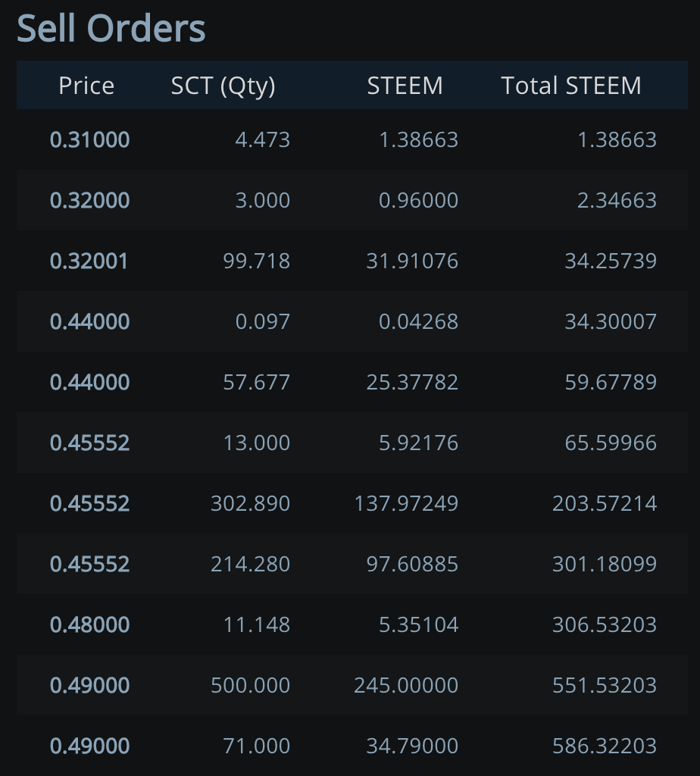Click the SCT (Qty) column header
700x776 pixels.
223,86
